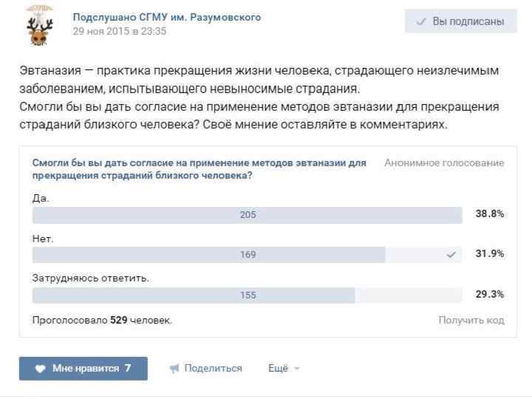Click the megaphone share icon
The height and width of the screenshot is (399, 532).
pyautogui.click(x=174, y=369)
